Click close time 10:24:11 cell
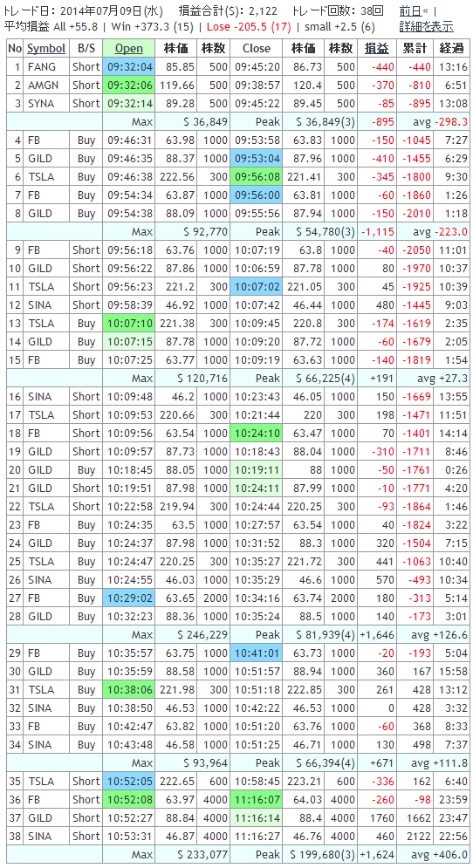 (257, 488)
